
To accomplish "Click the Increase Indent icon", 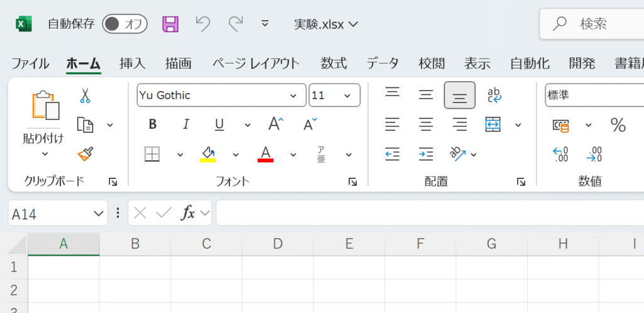I will click(x=426, y=154).
